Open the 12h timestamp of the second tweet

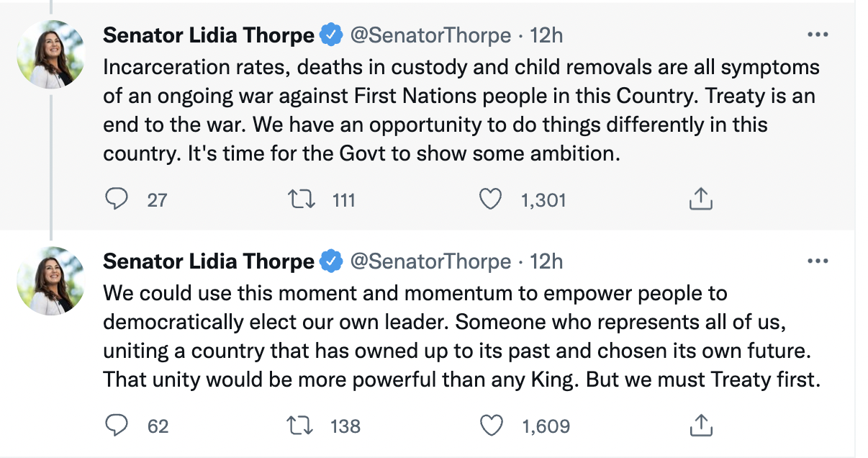546,261
